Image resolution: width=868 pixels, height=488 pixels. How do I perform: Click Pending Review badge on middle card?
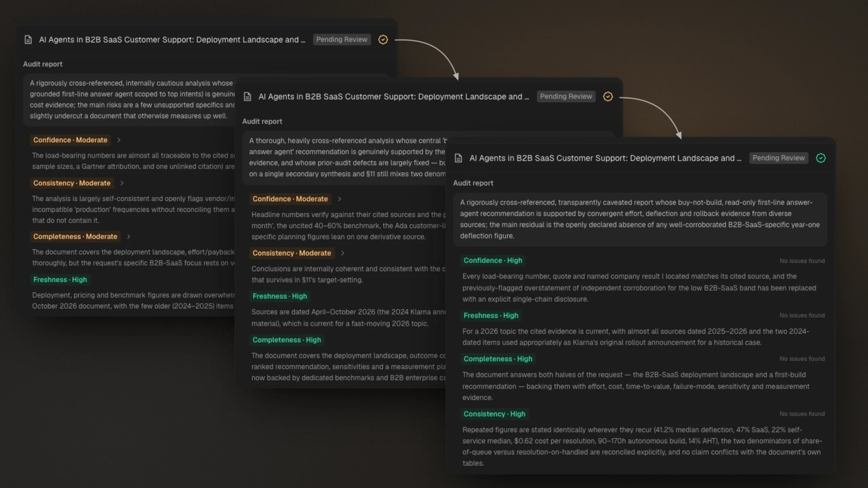(x=566, y=97)
